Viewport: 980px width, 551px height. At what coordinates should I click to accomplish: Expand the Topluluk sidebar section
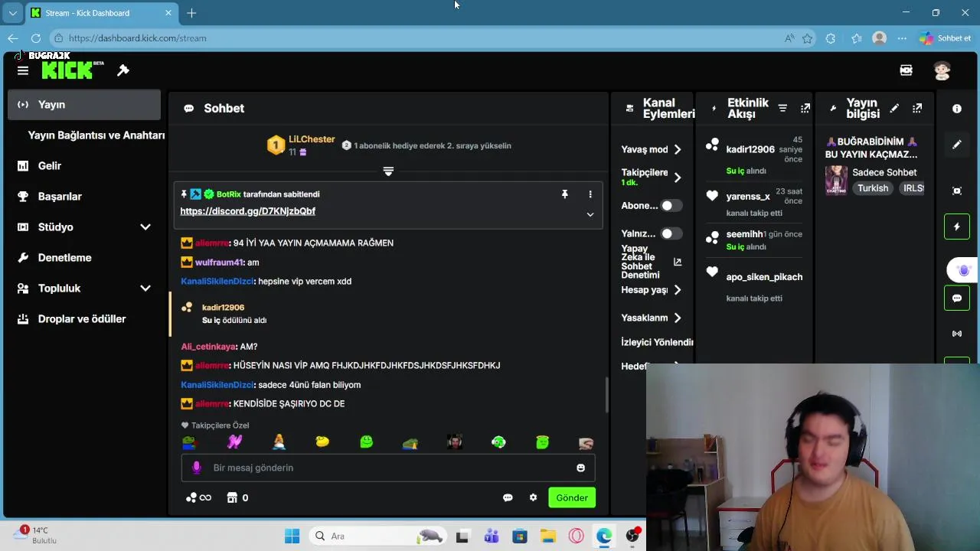(x=145, y=289)
